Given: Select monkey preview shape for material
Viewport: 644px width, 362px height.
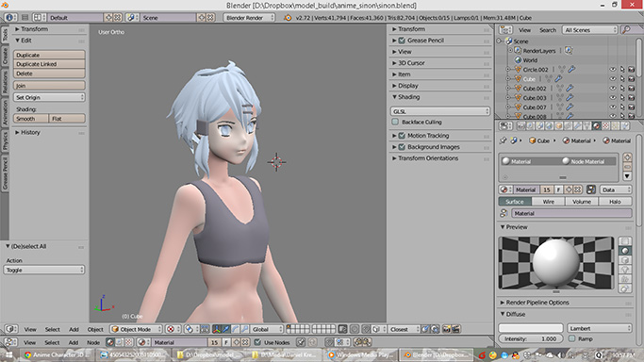Looking at the screenshot, I should coord(625,270).
